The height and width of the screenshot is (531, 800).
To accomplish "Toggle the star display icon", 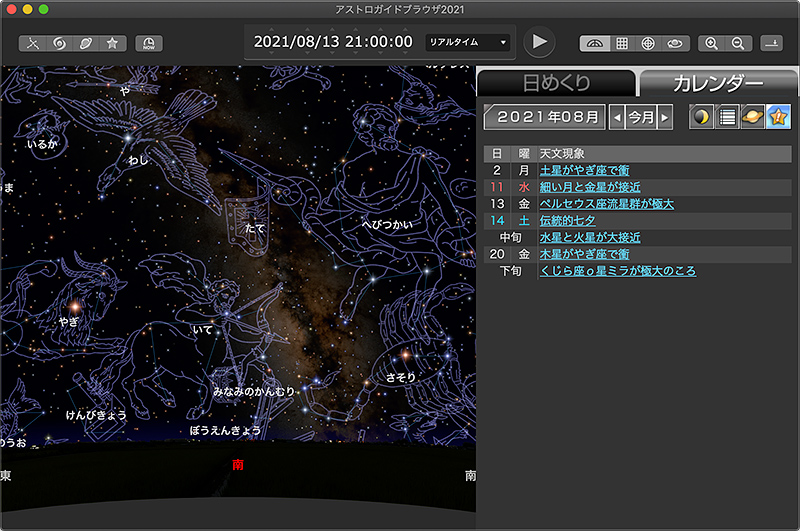I will click(x=112, y=43).
